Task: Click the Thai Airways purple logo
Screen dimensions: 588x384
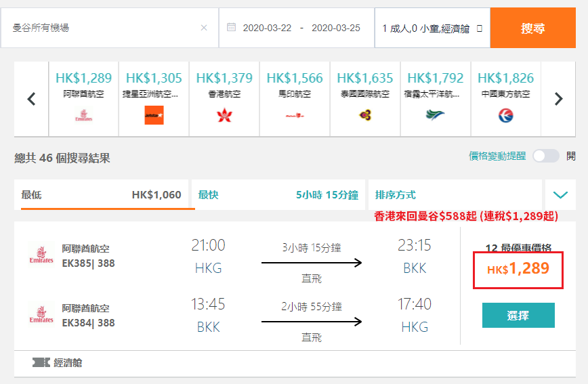Action: tap(365, 115)
